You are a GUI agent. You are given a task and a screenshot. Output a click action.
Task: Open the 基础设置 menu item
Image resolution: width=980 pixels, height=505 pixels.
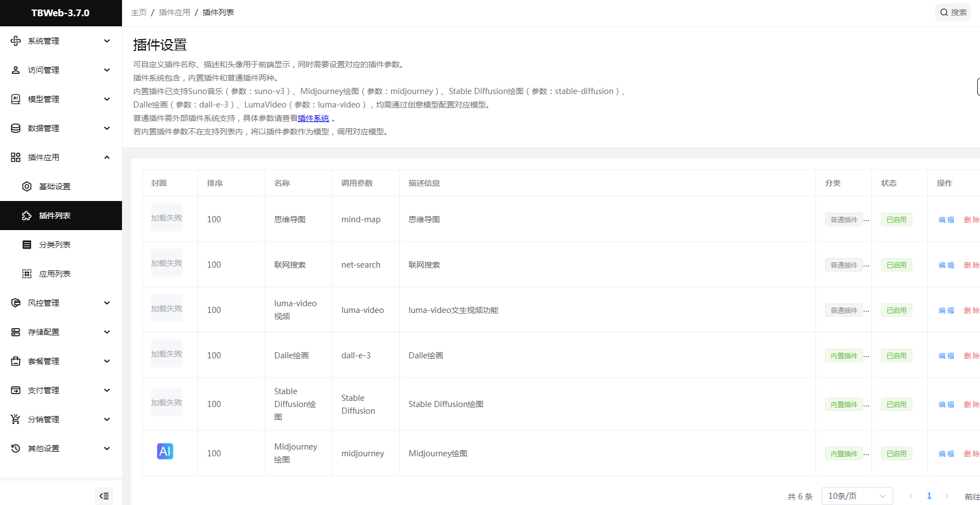click(61, 186)
